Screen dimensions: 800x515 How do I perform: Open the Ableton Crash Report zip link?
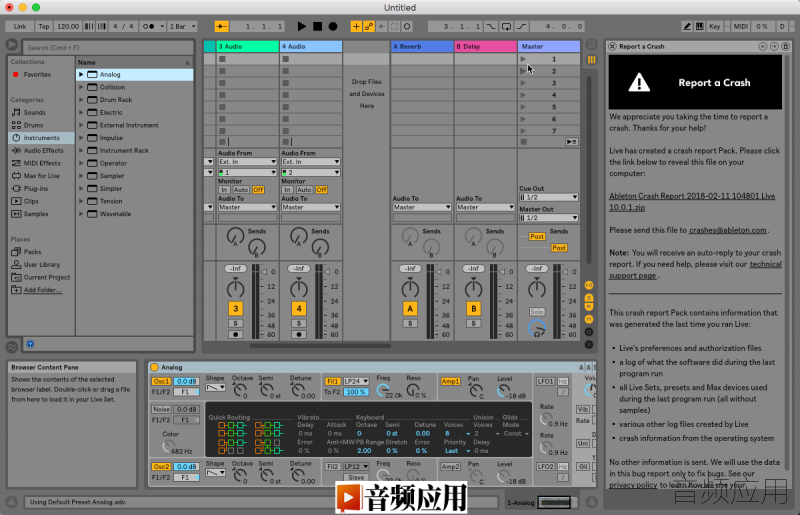click(692, 202)
